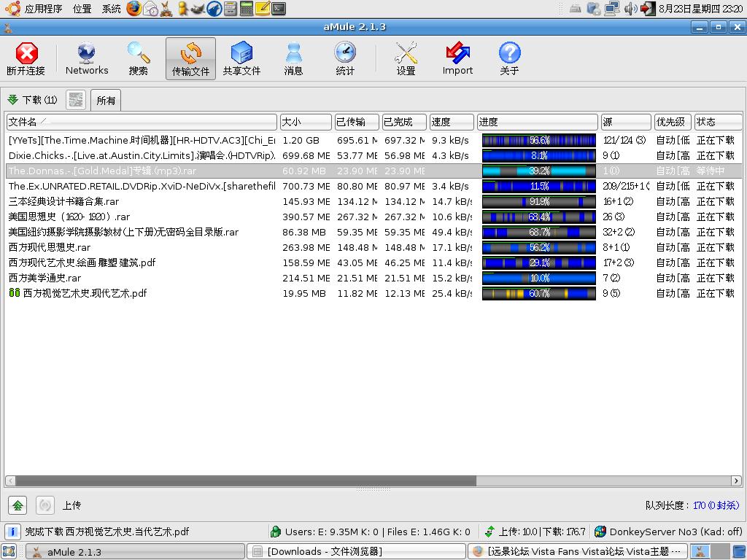The width and height of the screenshot is (747, 560).
Task: Open the 应用程序 applications menu
Action: coord(43,9)
